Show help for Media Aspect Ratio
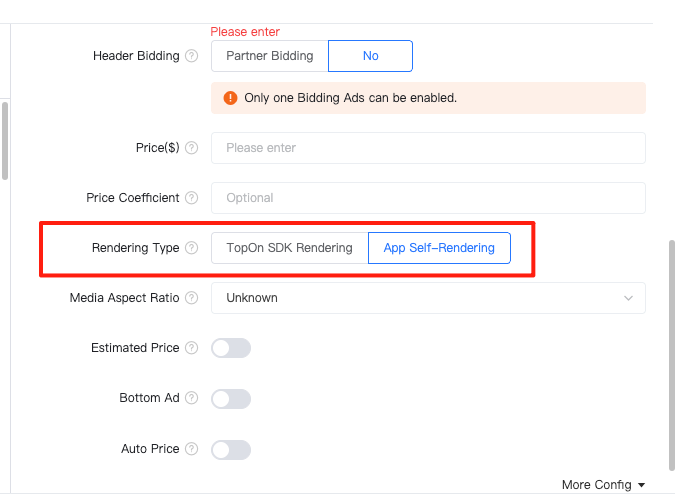This screenshot has height=495, width=675. 192,298
